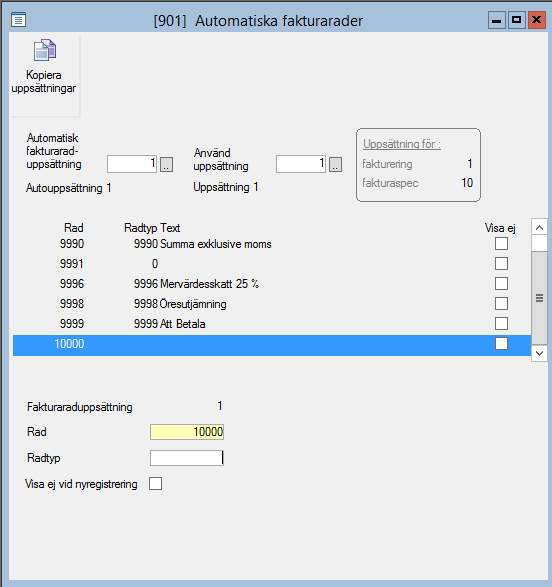Click the Använd uppsättning number field
The image size is (552, 587).
tap(301, 164)
